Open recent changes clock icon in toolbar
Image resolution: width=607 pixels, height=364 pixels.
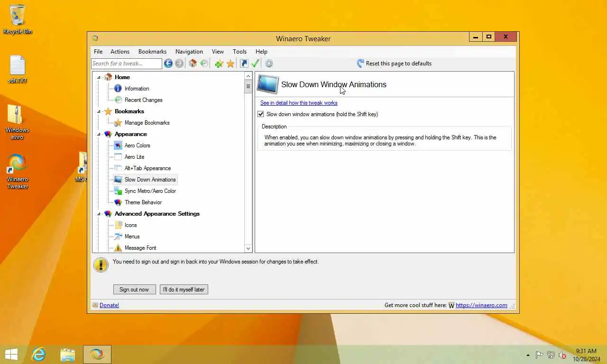[204, 64]
